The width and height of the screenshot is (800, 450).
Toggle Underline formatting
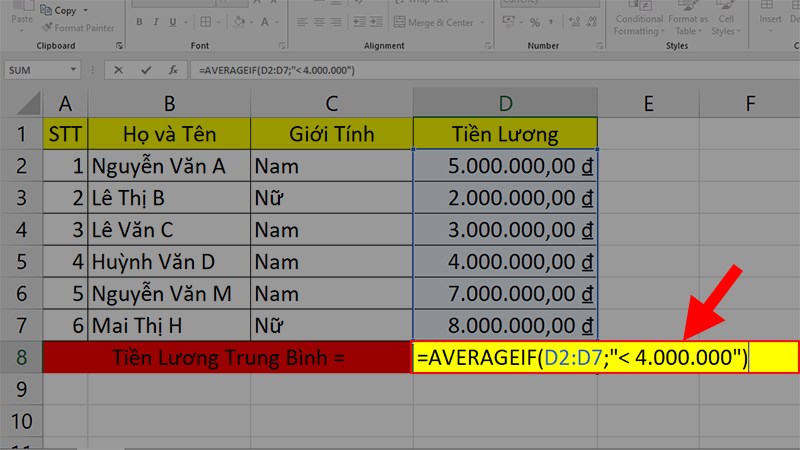[x=173, y=22]
